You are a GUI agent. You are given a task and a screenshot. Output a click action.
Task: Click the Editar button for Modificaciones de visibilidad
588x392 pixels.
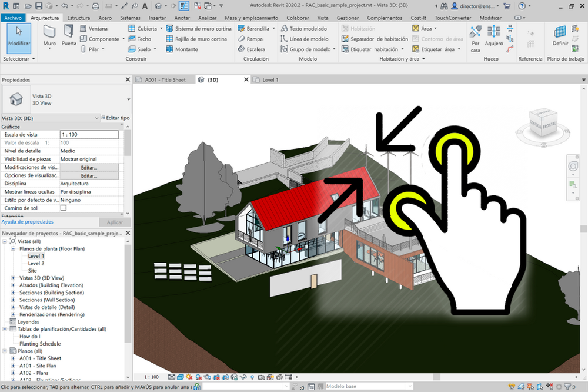pos(89,167)
